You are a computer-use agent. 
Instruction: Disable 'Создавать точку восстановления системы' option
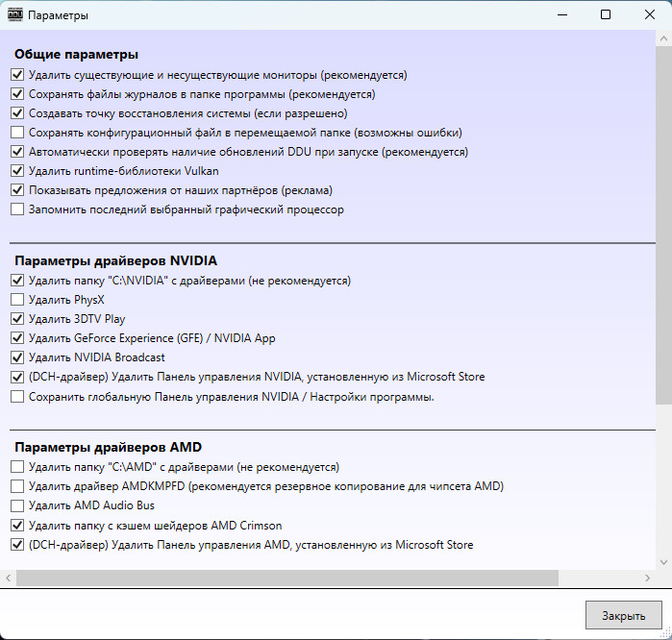(x=17, y=113)
